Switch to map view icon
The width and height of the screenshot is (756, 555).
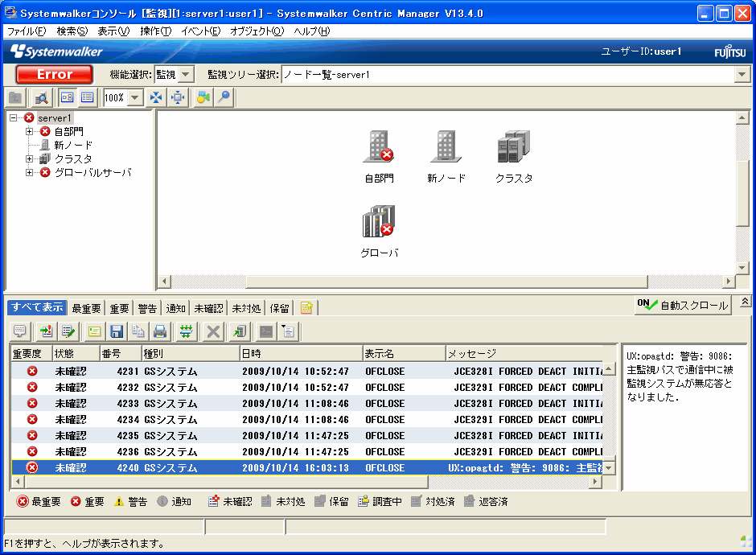click(x=67, y=98)
